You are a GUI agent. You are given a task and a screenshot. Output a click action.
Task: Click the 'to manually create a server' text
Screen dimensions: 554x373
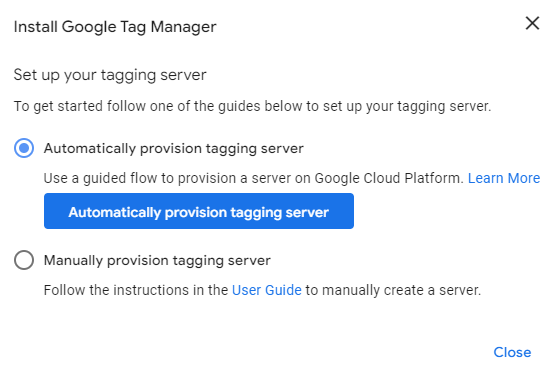point(393,290)
